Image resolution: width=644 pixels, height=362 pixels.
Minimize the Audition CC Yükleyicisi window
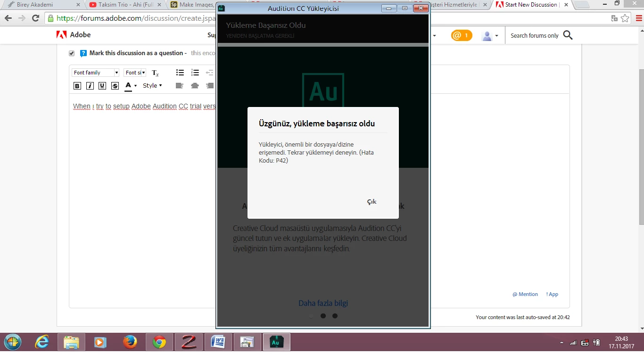389,8
